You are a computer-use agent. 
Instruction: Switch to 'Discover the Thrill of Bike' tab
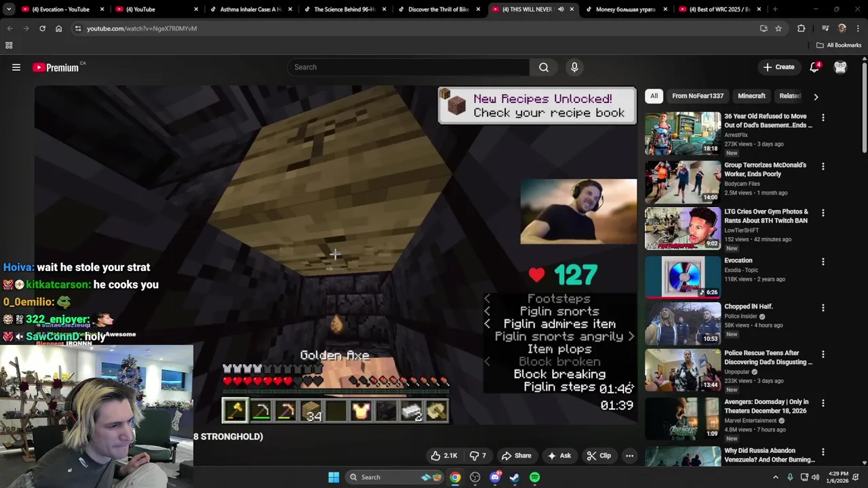point(437,9)
